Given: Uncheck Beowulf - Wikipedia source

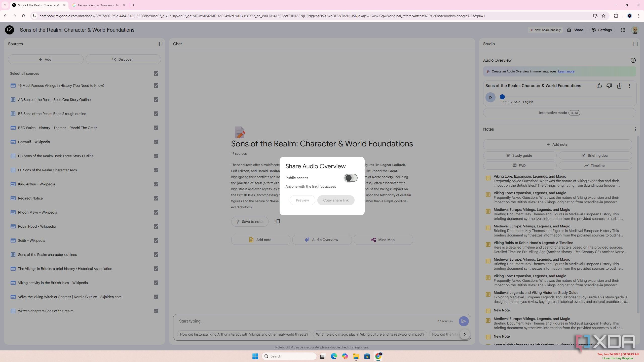Looking at the screenshot, I should (x=156, y=142).
